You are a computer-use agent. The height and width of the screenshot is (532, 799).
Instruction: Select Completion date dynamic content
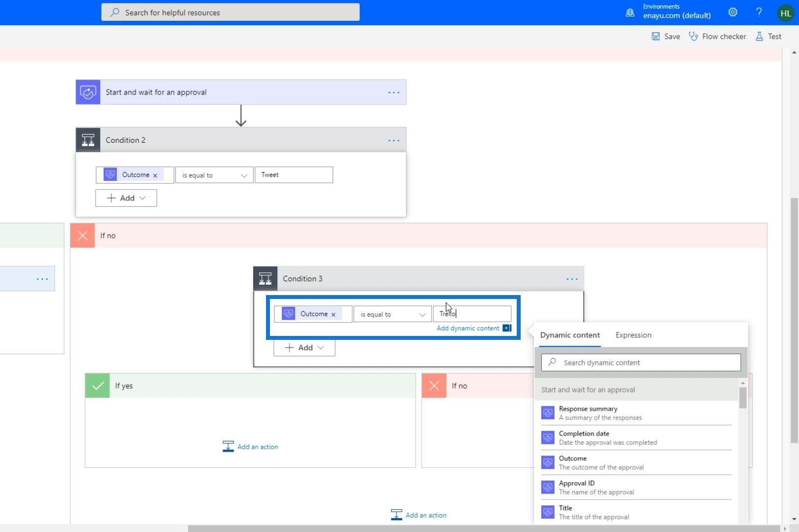click(636, 437)
